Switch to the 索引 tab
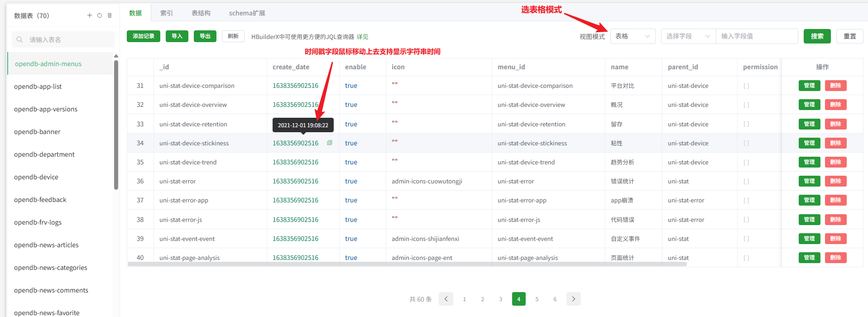This screenshot has height=317, width=868. pos(167,13)
